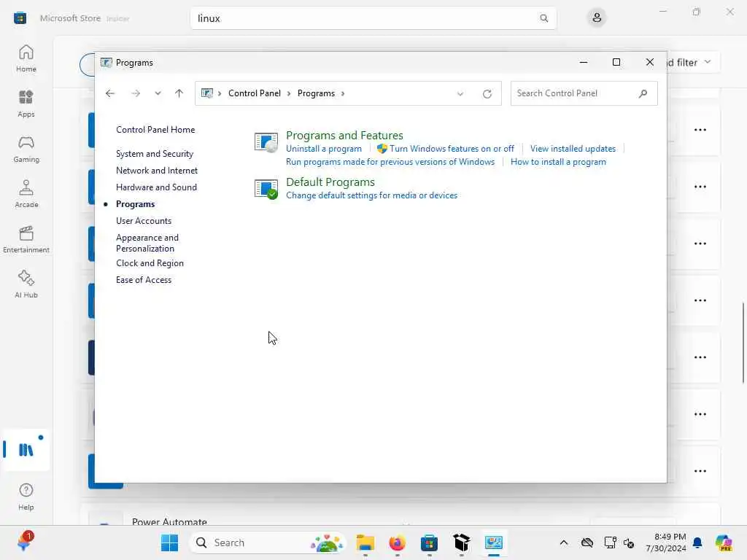Viewport: 747px width, 560px height.
Task: Open Appearance and Personalization category
Action: 147,243
